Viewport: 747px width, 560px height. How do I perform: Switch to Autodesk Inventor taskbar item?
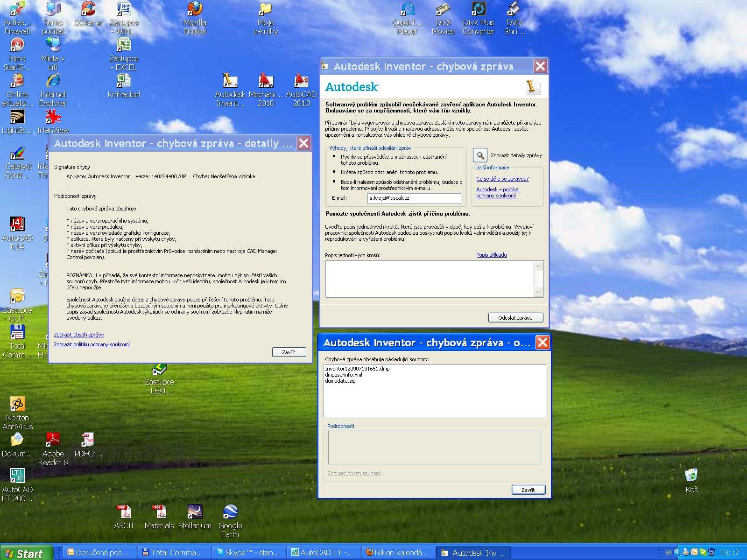(x=472, y=553)
